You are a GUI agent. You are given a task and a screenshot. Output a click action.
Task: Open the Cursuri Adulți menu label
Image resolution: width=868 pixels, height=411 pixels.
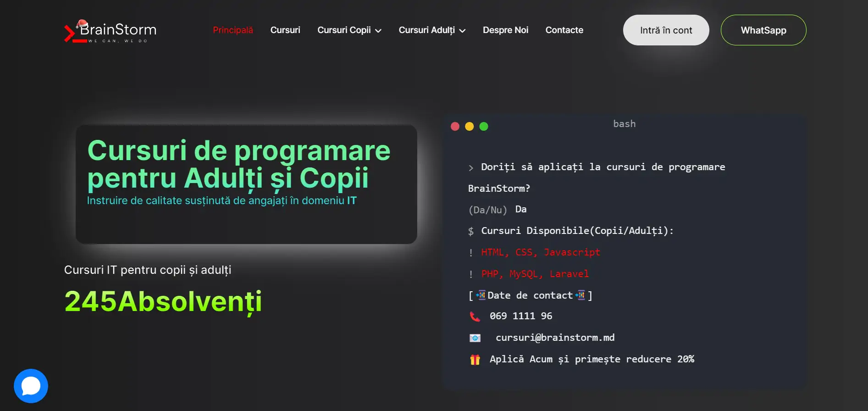point(427,30)
